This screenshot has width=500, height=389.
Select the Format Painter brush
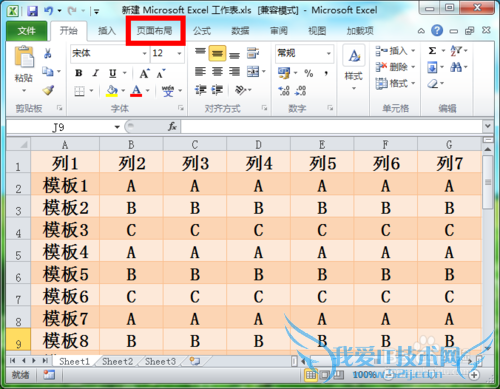48,90
